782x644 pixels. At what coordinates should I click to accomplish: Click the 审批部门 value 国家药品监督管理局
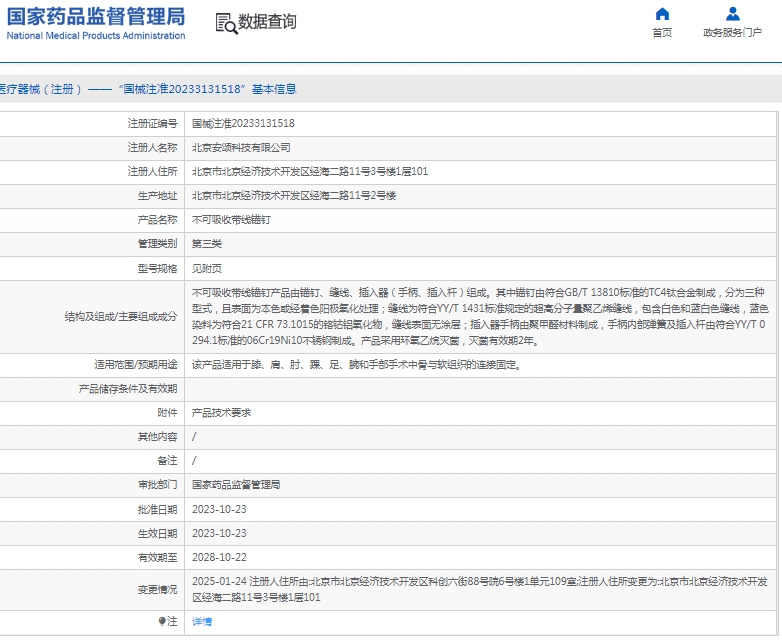(236, 484)
